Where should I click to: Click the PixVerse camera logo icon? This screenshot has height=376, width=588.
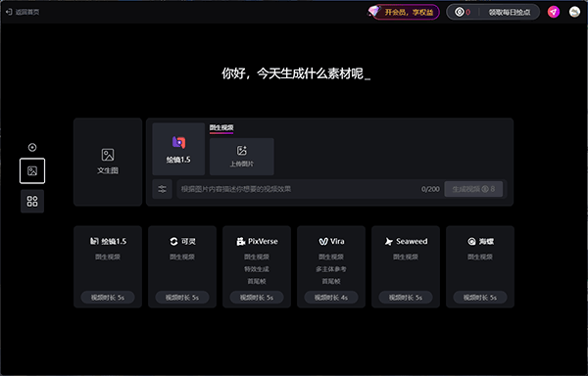[x=240, y=242]
